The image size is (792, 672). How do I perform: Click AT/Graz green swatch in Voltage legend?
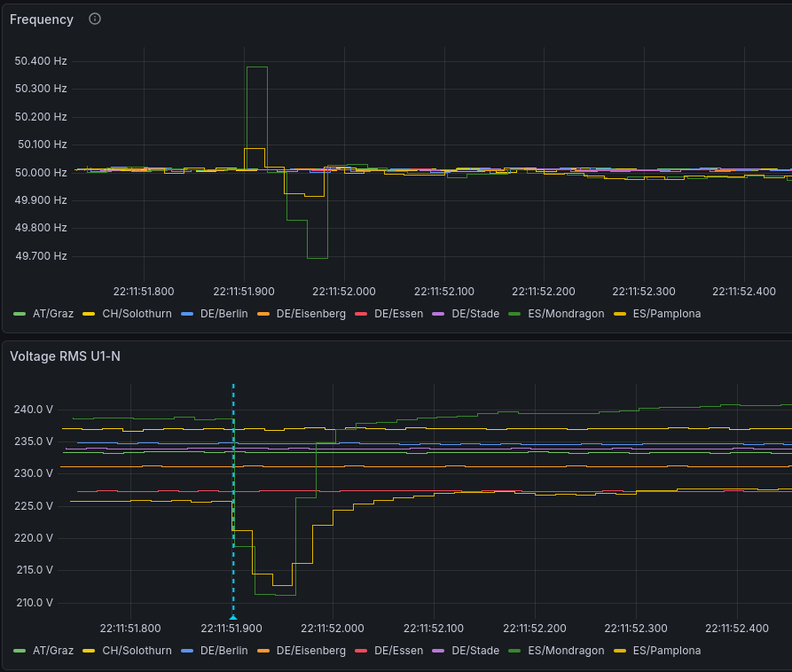[20, 651]
